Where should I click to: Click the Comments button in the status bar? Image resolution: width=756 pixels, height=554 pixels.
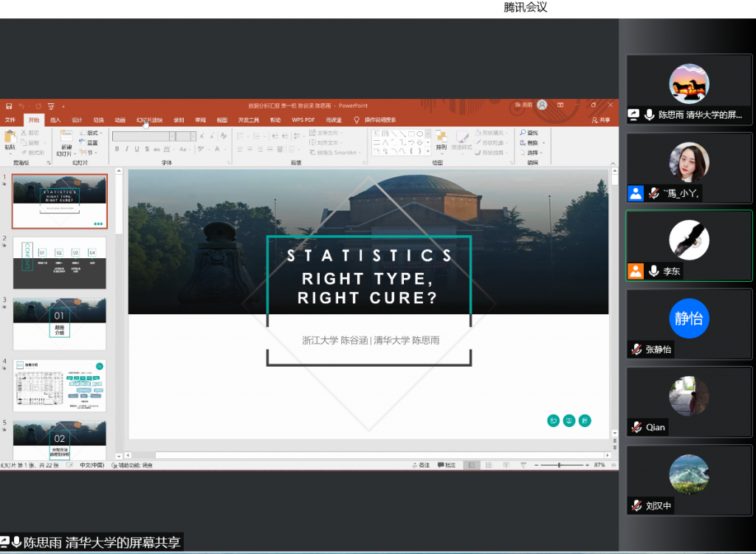coord(446,465)
